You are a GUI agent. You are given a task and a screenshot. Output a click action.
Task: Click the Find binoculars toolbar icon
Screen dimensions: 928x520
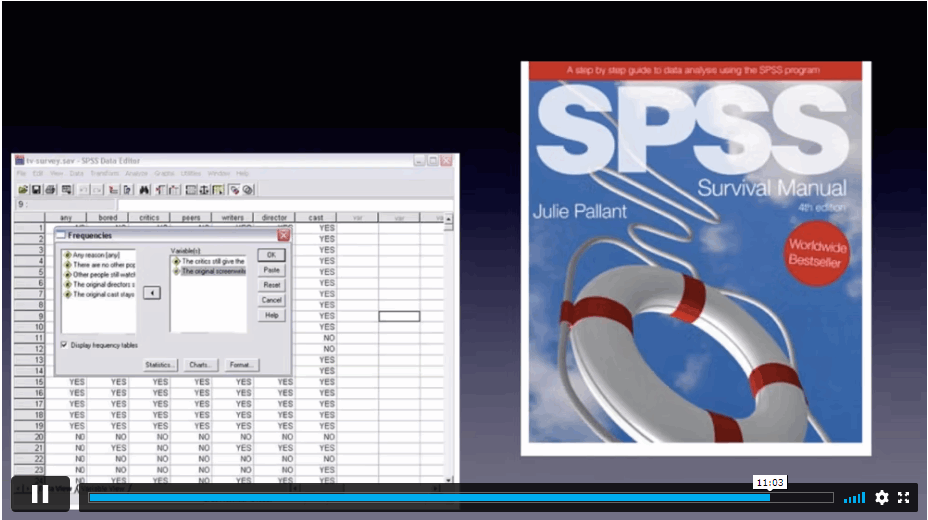coord(144,190)
